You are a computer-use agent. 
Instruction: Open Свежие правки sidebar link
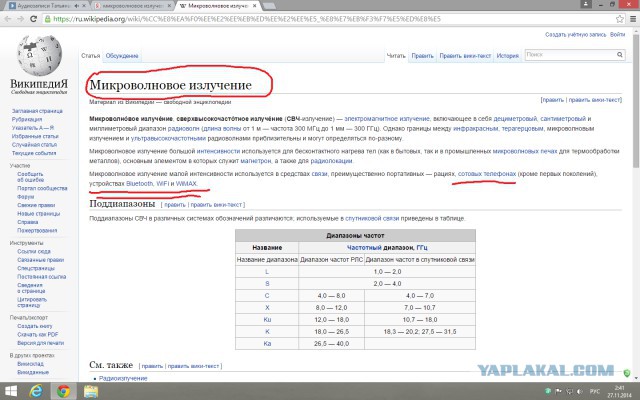[36, 205]
